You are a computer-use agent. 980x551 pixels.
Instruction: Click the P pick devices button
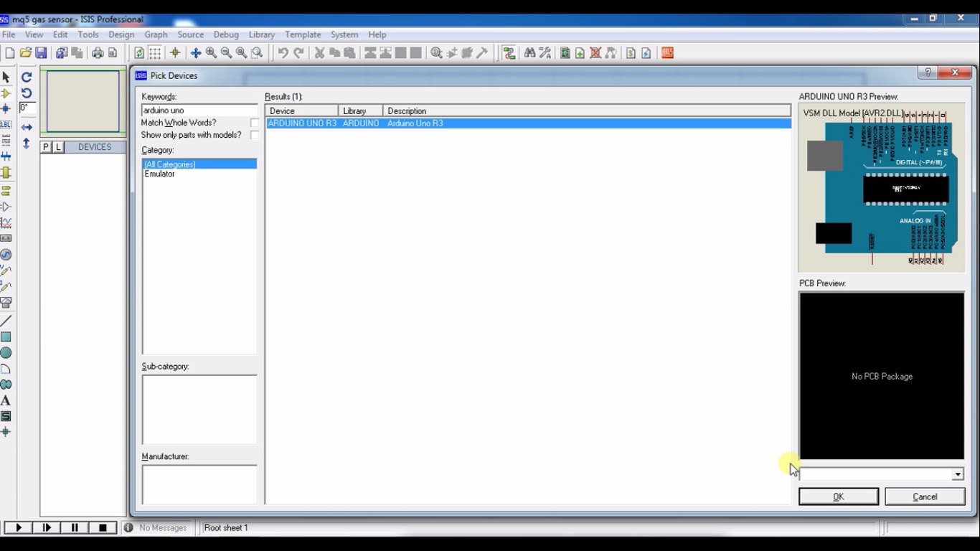pos(46,147)
